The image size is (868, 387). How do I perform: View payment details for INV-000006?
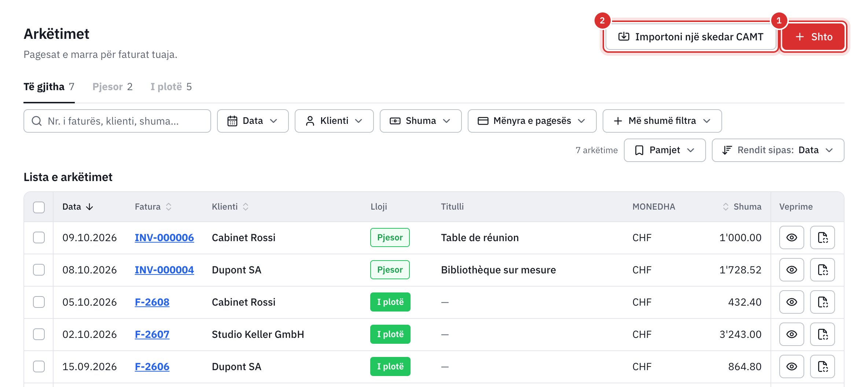pyautogui.click(x=791, y=237)
